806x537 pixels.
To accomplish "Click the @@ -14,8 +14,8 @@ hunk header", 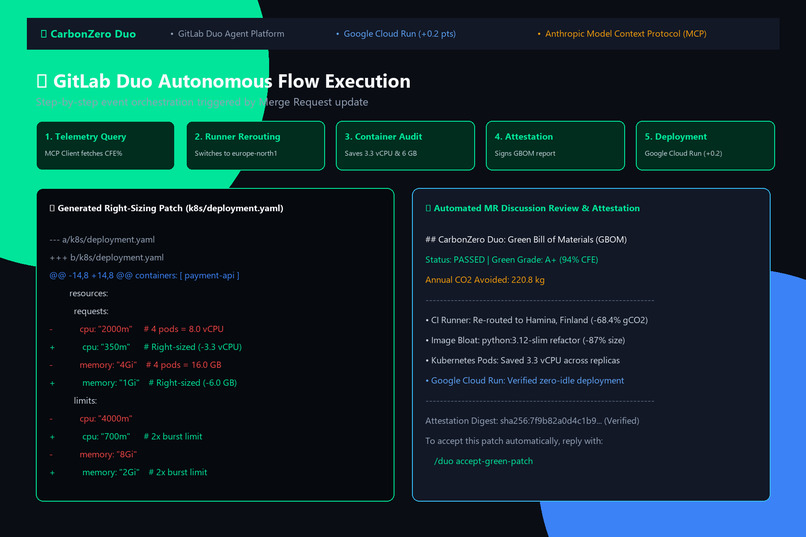I will point(144,275).
